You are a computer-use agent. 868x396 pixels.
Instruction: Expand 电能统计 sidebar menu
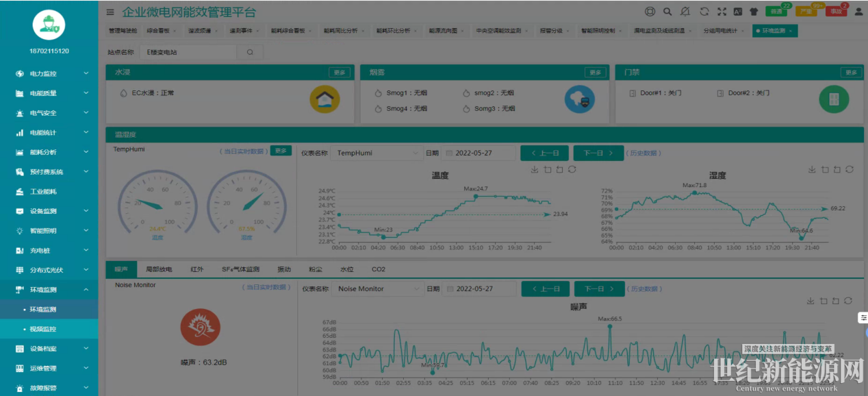[x=49, y=132]
